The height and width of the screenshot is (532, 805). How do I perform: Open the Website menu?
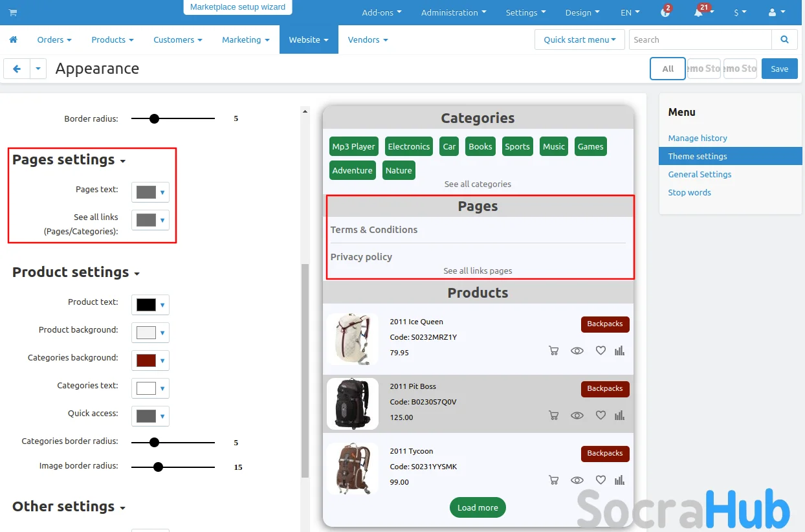308,40
